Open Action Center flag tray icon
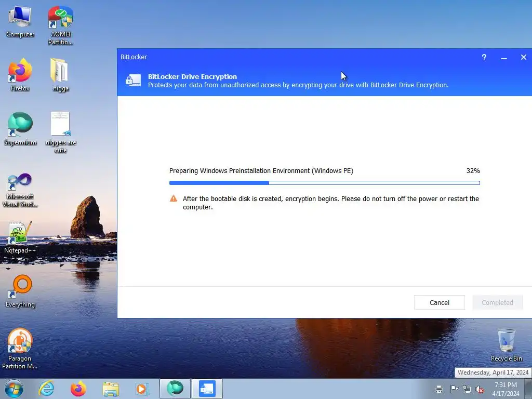Screen dimensions: 532x399 pyautogui.click(x=454, y=389)
